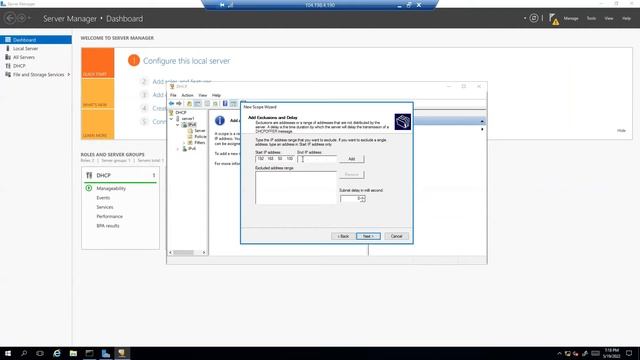This screenshot has width=640, height=360.
Task: Select the Quick Start orange tile
Action: pos(98,63)
